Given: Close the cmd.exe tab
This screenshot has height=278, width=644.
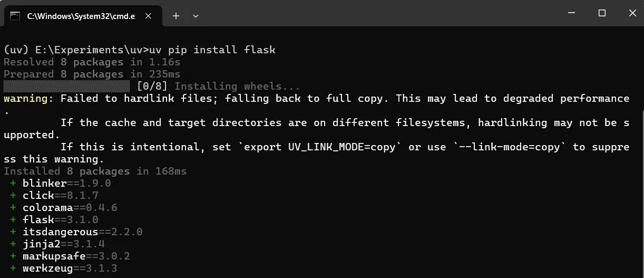Looking at the screenshot, I should [148, 16].
